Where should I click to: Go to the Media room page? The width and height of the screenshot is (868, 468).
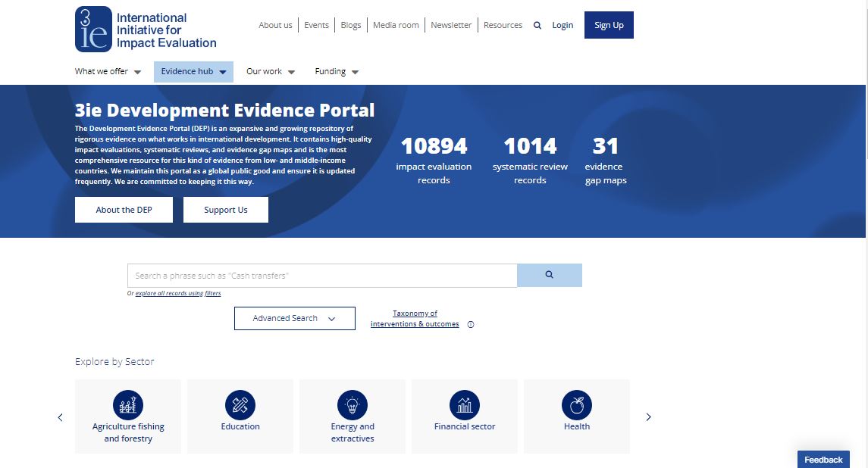396,25
